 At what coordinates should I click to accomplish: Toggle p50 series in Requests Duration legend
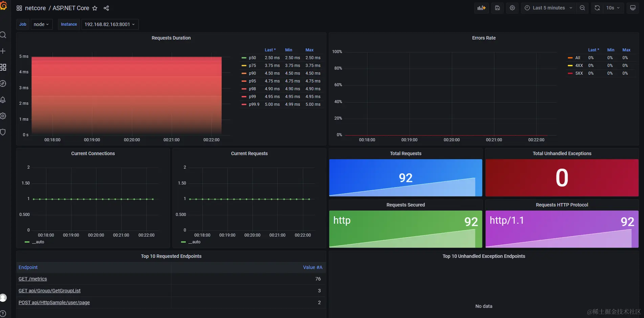point(252,58)
